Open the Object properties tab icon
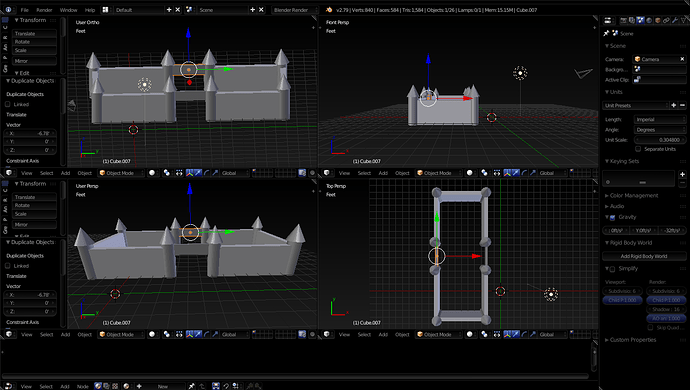The height and width of the screenshot is (390, 690). (x=658, y=20)
